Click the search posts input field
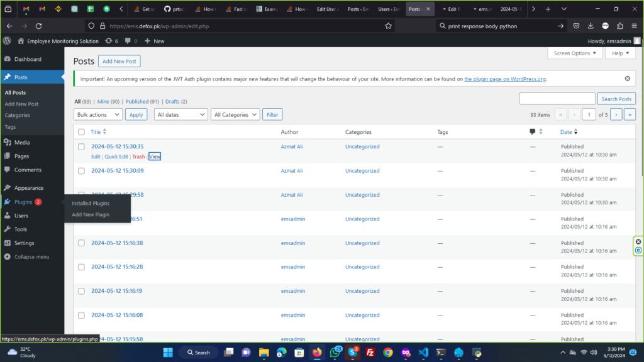The width and height of the screenshot is (644, 362). click(557, 99)
